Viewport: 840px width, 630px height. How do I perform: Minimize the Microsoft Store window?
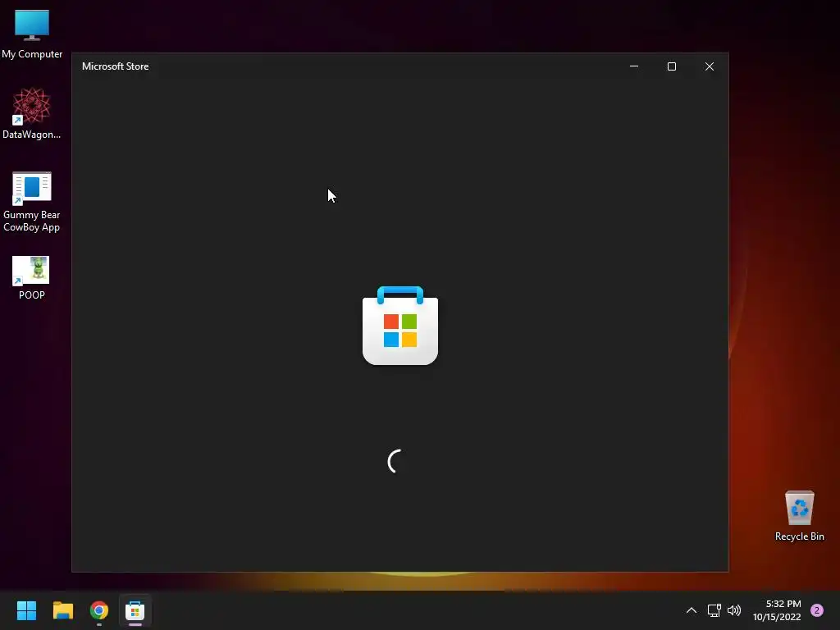(x=634, y=66)
